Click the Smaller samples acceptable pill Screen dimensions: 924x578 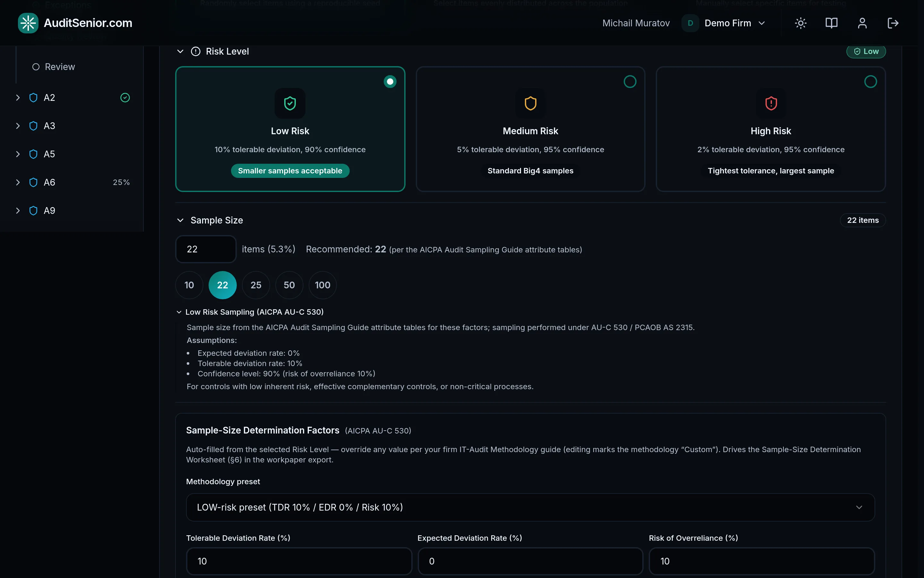290,171
